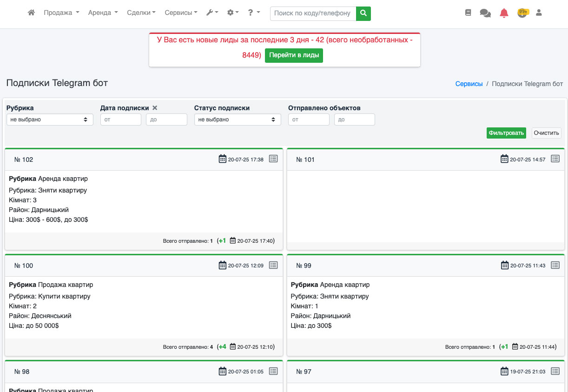Expand the Статус подписки dropdown
Screen dimensions: 568x392
tap(238, 120)
